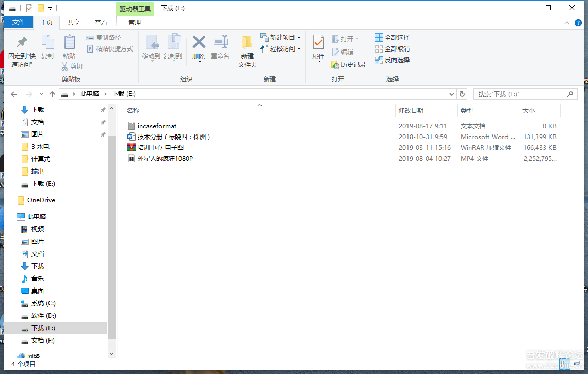Open the dropdown arrow under Properties (属性)
The height and width of the screenshot is (374, 588).
319,62
